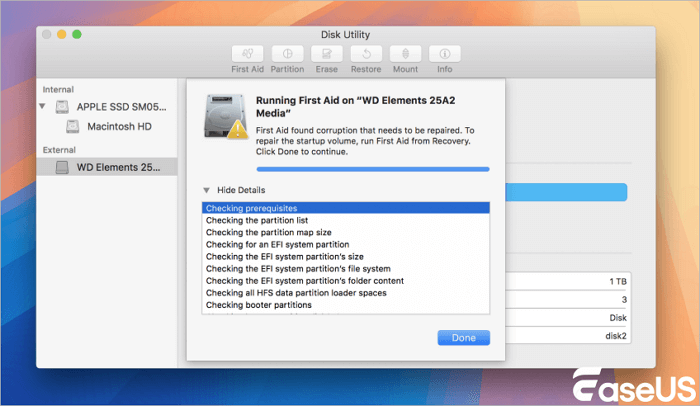Select the EFI system partition's folder content line
This screenshot has height=406, width=700.
click(346, 280)
